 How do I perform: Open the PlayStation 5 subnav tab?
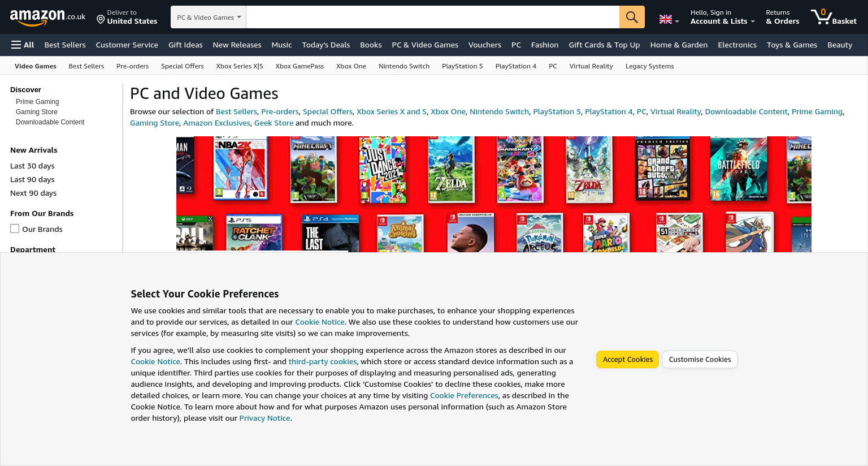click(x=462, y=66)
